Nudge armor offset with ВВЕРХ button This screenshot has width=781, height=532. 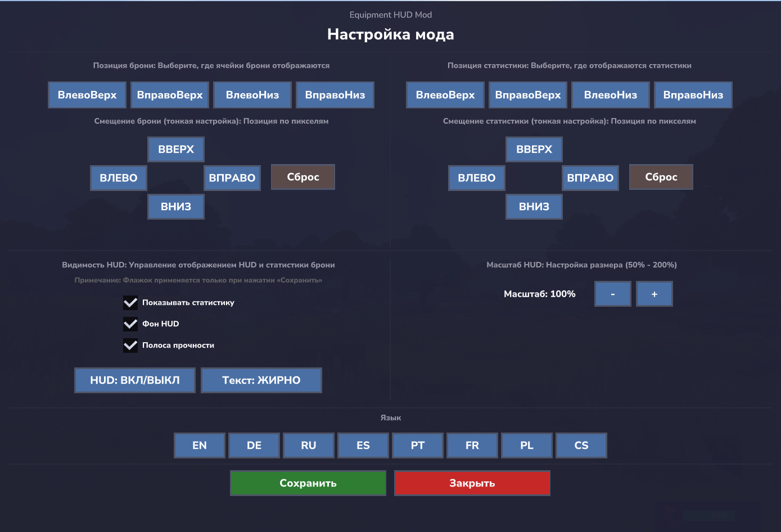(176, 149)
